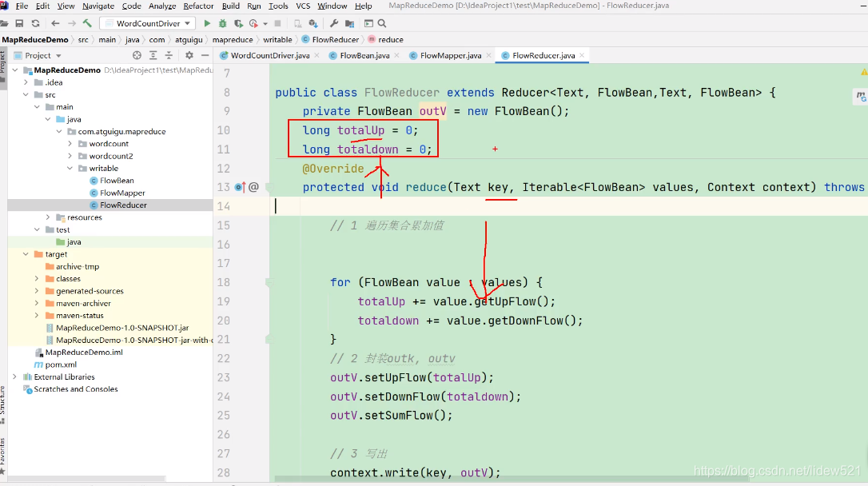Click the MapReduceDemo breadcrumb
868x486 pixels.
click(x=35, y=40)
